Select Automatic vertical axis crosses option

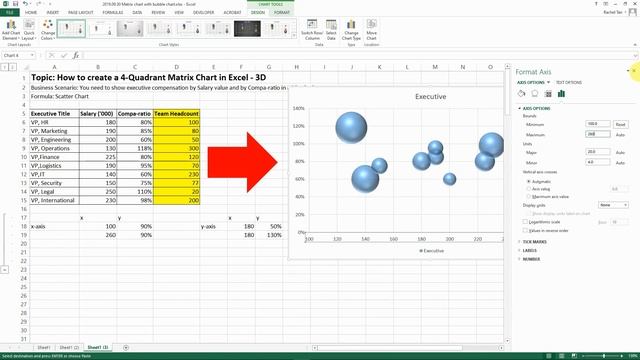[529, 181]
